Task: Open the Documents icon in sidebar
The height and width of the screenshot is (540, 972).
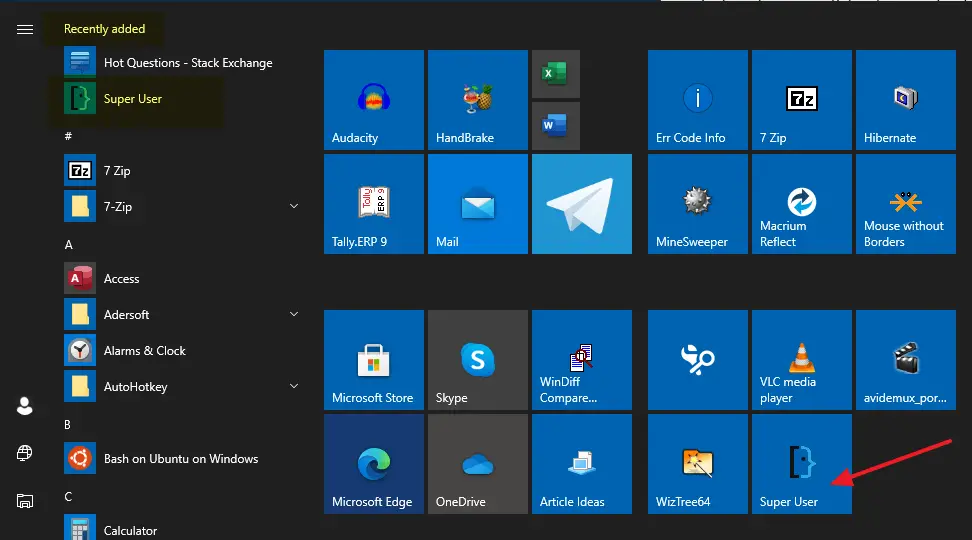Action: click(x=25, y=501)
